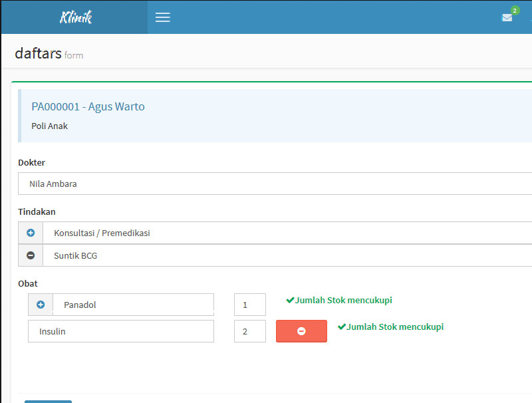
Task: Expand the Suntik BCG selection
Action: (286, 255)
